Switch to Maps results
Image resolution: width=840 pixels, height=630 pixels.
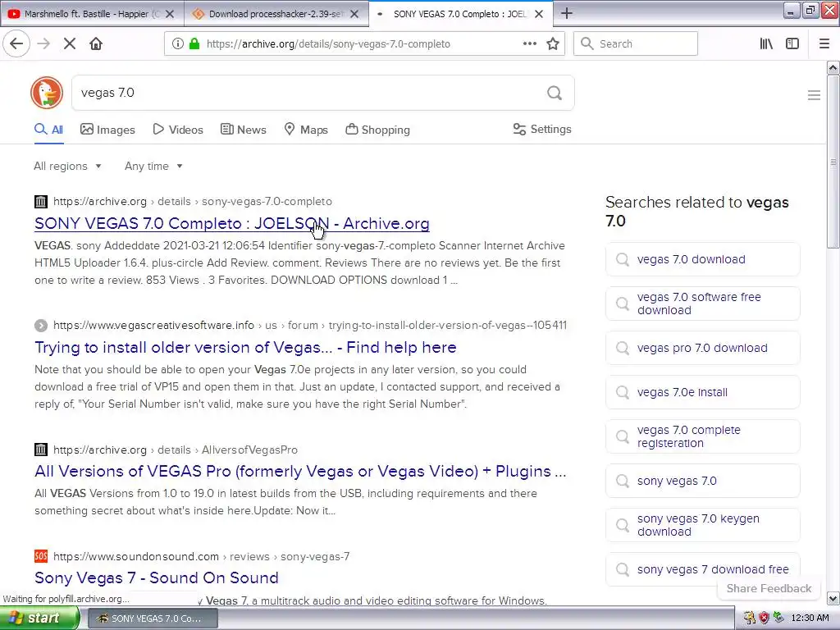pos(306,130)
